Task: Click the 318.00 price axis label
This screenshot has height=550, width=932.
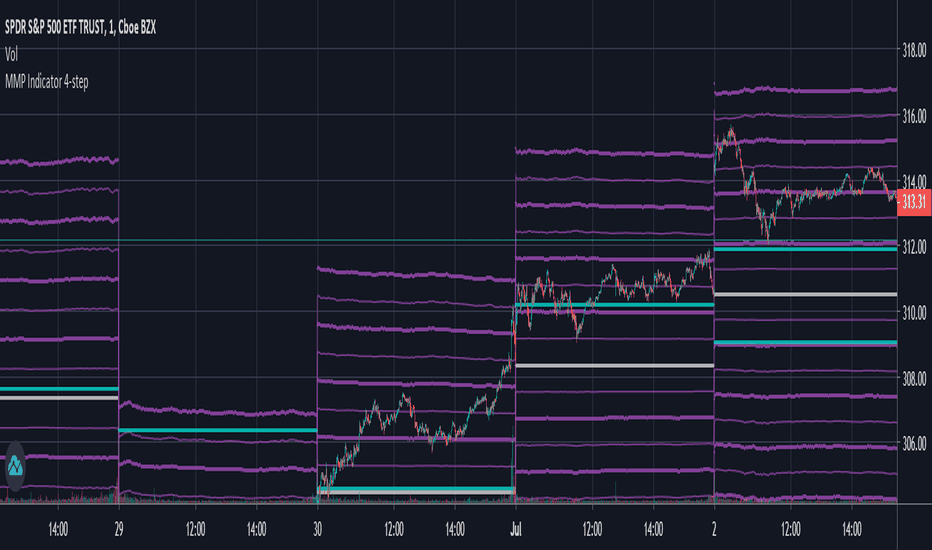Action: (914, 51)
